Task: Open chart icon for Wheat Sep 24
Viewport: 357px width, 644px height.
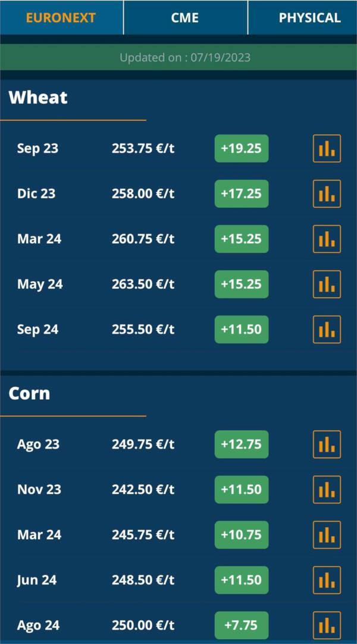Action: [x=327, y=329]
